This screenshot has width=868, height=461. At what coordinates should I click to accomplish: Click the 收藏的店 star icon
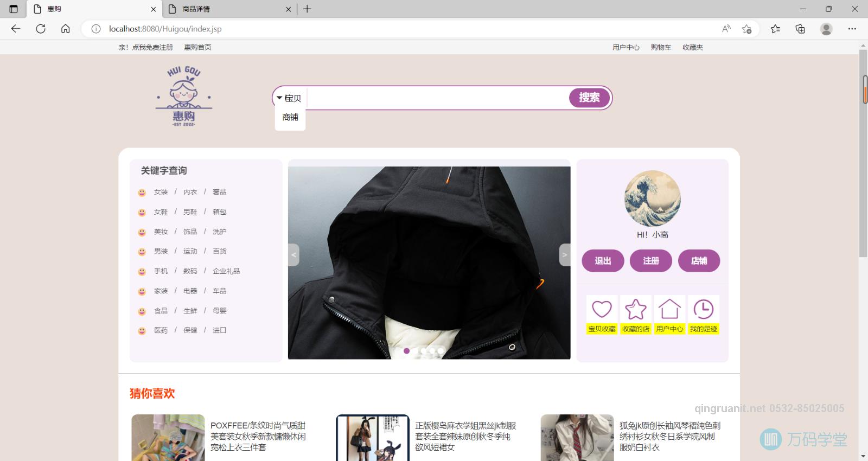(636, 310)
